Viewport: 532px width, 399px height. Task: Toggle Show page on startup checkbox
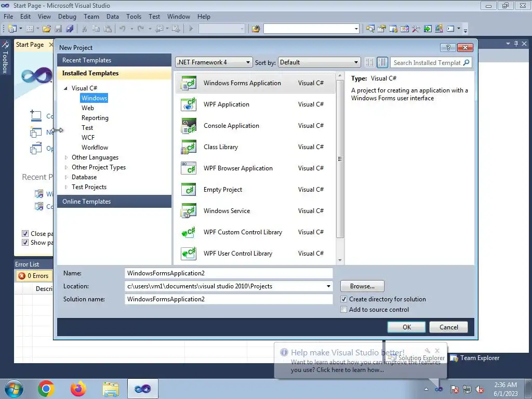pos(25,242)
